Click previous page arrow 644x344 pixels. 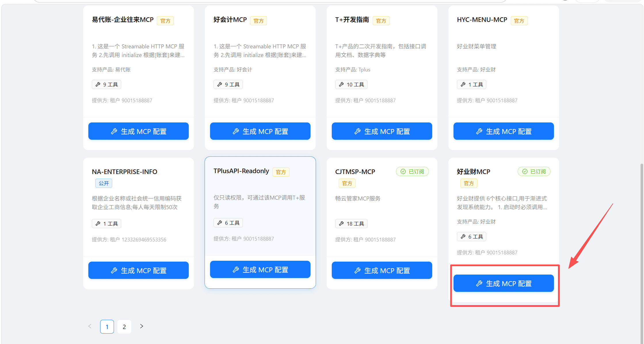90,326
